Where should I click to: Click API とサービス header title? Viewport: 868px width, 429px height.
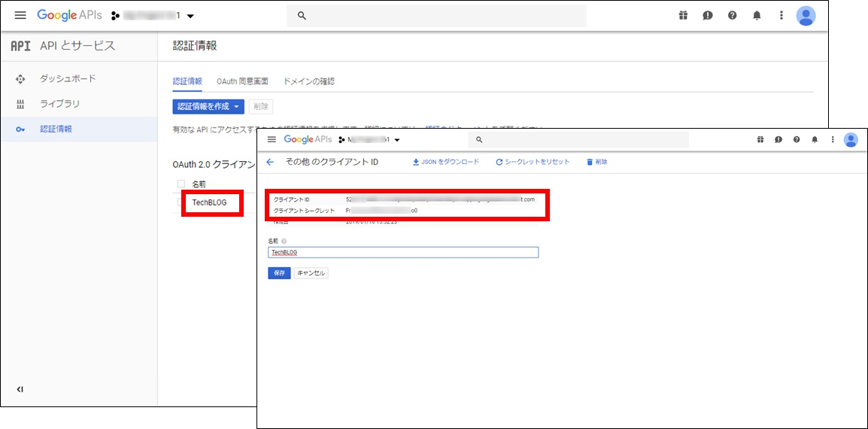pyautogui.click(x=78, y=46)
